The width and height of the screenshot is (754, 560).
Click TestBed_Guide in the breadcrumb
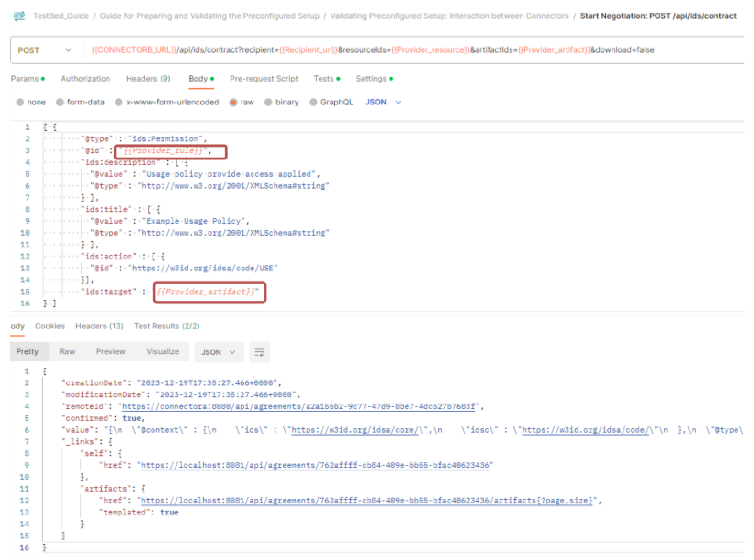coord(61,16)
